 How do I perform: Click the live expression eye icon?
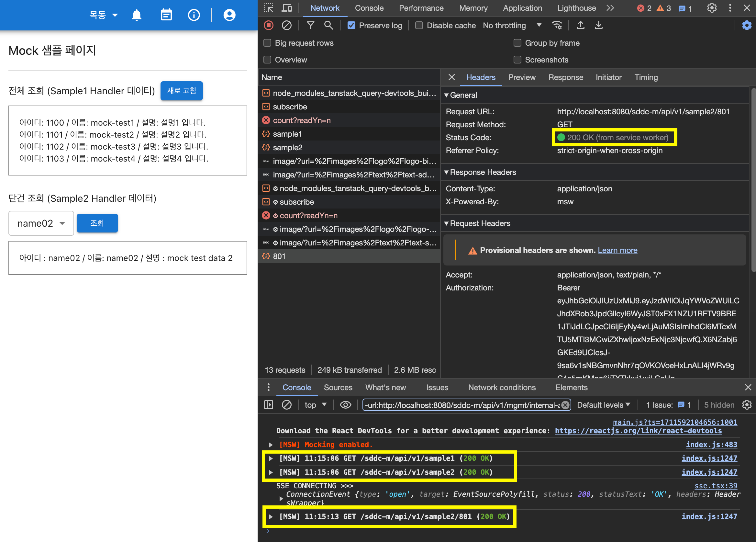(345, 405)
